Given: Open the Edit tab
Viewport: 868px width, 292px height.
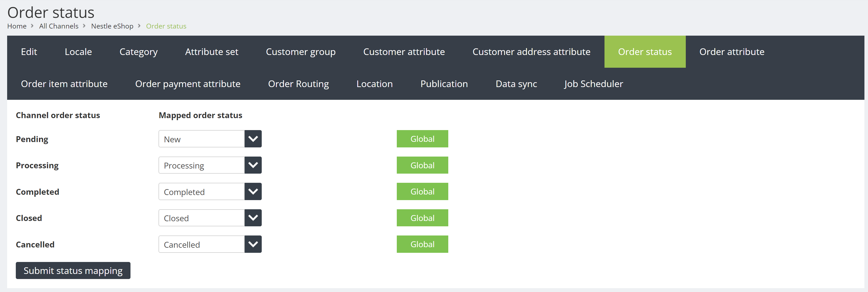Looking at the screenshot, I should pos(29,52).
